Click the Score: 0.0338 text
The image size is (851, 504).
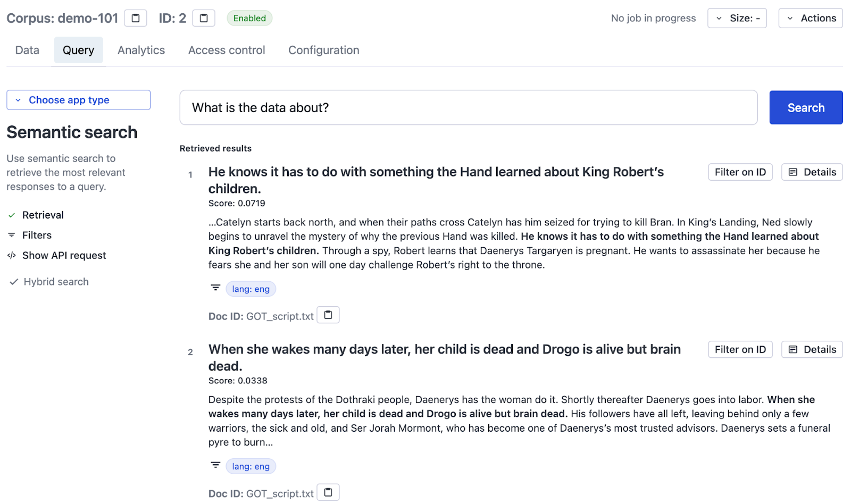pos(238,381)
